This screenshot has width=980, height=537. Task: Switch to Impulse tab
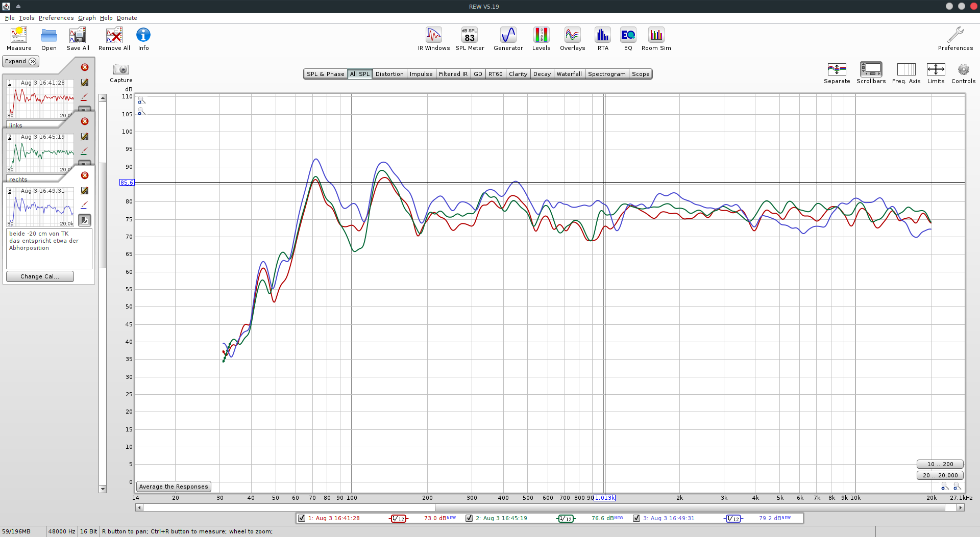click(421, 74)
